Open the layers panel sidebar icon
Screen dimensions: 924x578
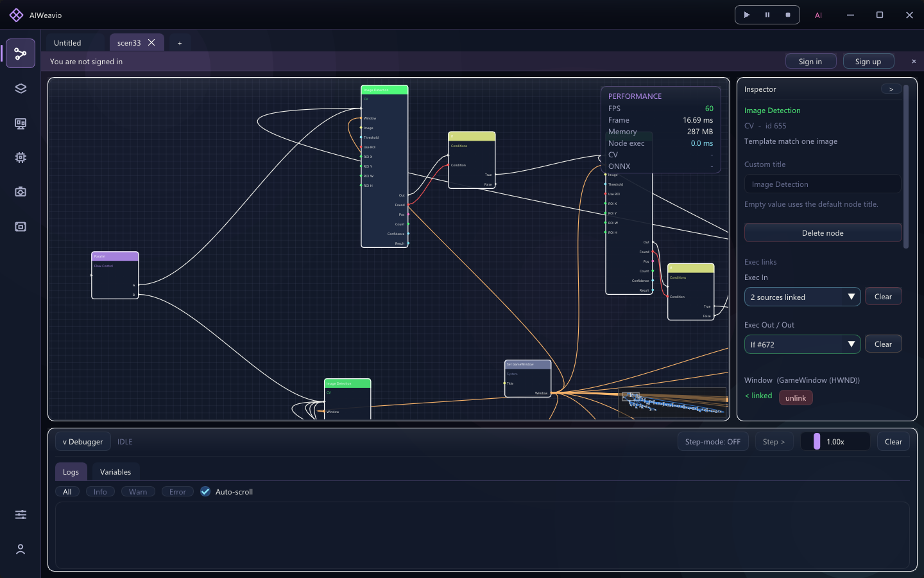click(21, 89)
